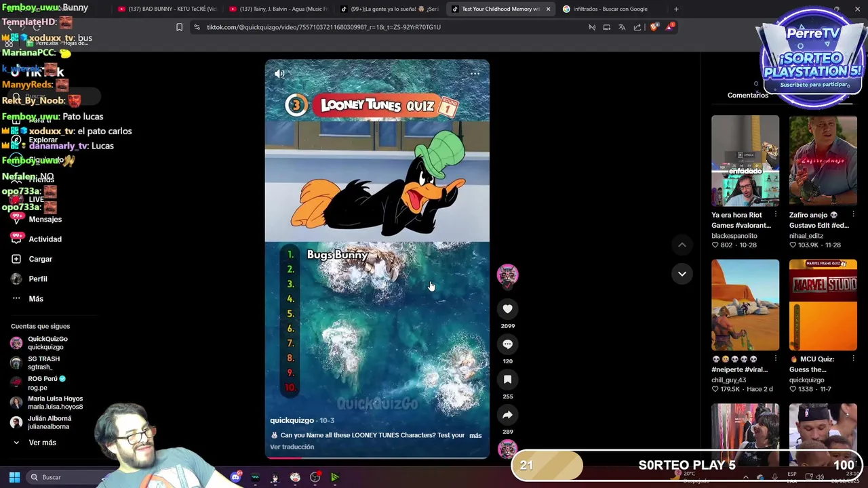Open the Windows Start menu
This screenshot has width=868, height=488.
tap(14, 477)
